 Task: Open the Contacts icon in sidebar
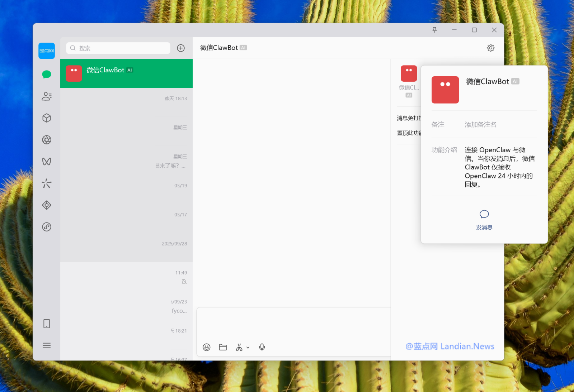[x=47, y=96]
